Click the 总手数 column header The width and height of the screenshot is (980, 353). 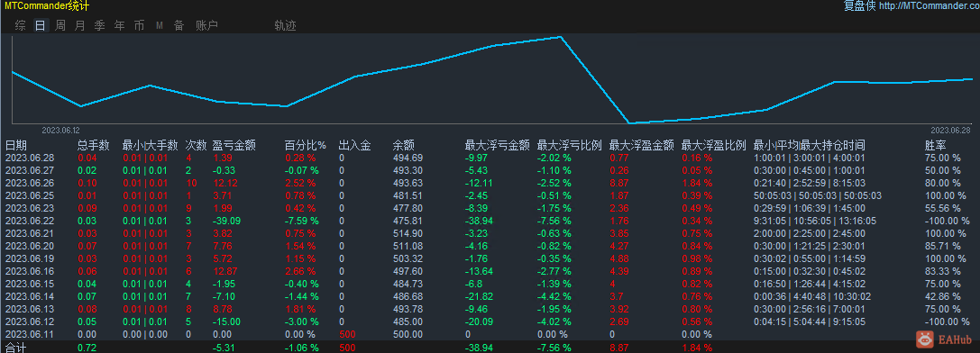[94, 145]
